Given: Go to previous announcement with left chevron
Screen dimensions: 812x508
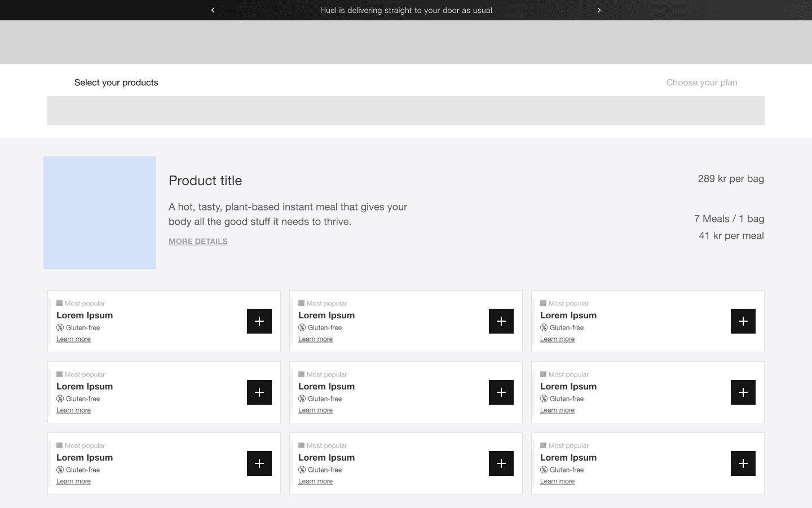Looking at the screenshot, I should point(213,10).
